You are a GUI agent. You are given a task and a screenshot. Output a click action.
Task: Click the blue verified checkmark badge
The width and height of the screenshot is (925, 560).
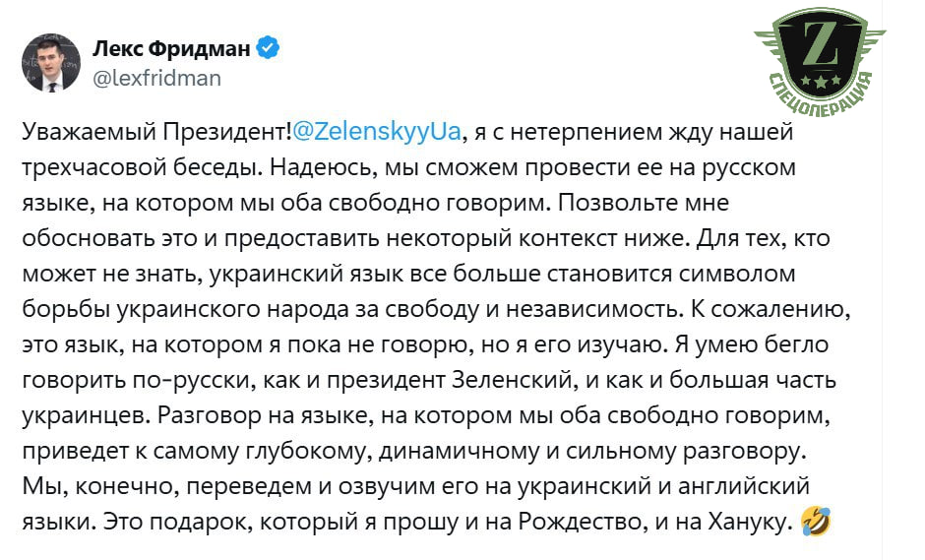tap(269, 47)
